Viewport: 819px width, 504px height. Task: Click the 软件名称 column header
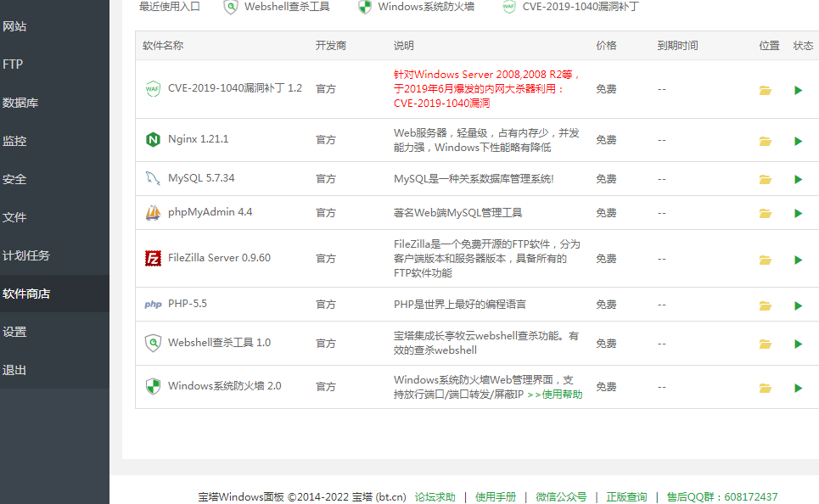[163, 46]
